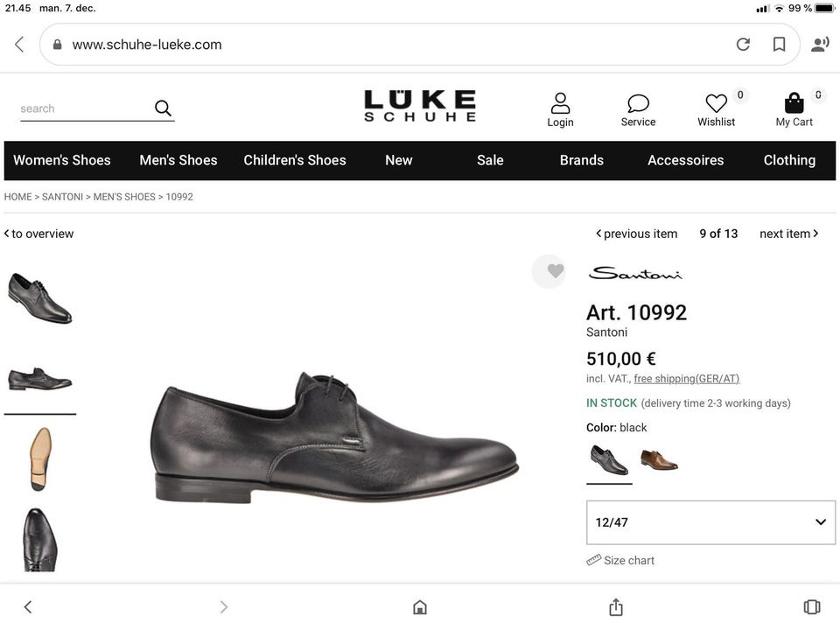Click the search magnifier icon
The image size is (840, 630).
tap(163, 108)
